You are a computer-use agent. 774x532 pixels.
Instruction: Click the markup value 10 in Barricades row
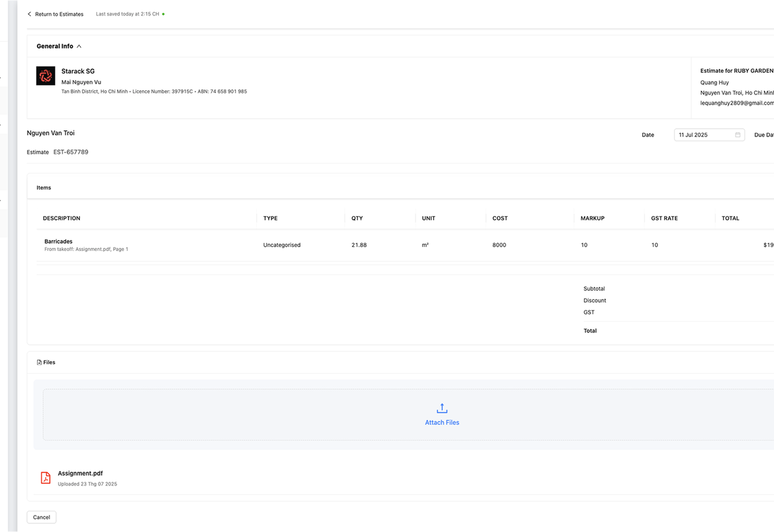pos(584,245)
